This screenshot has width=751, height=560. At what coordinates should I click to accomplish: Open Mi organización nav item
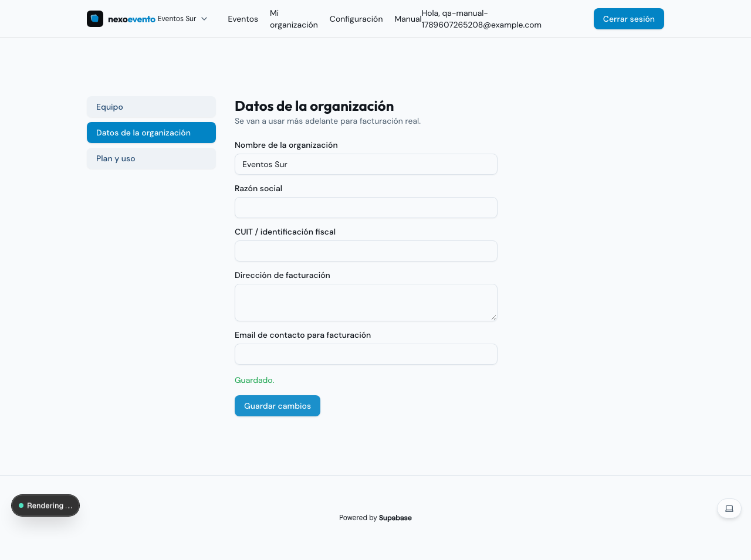(x=293, y=19)
